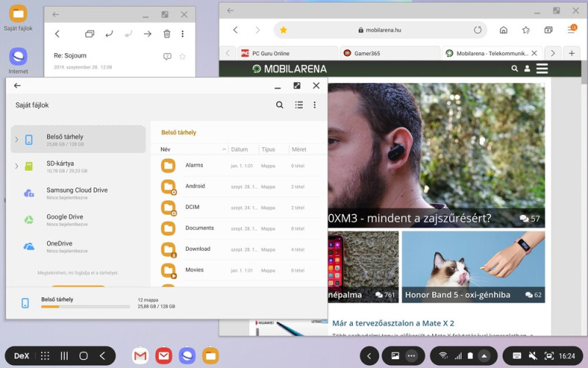Add a new browser tab
This screenshot has height=368, width=588.
pyautogui.click(x=572, y=53)
